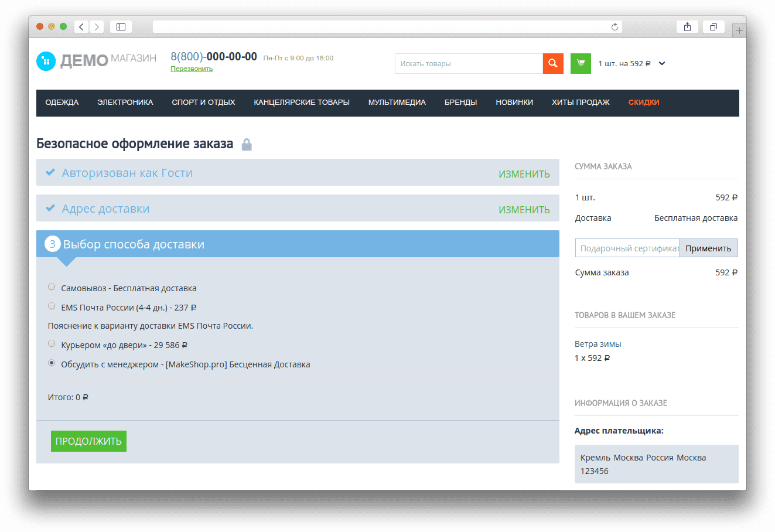Expand the cart summary dropdown arrow

[x=662, y=63]
